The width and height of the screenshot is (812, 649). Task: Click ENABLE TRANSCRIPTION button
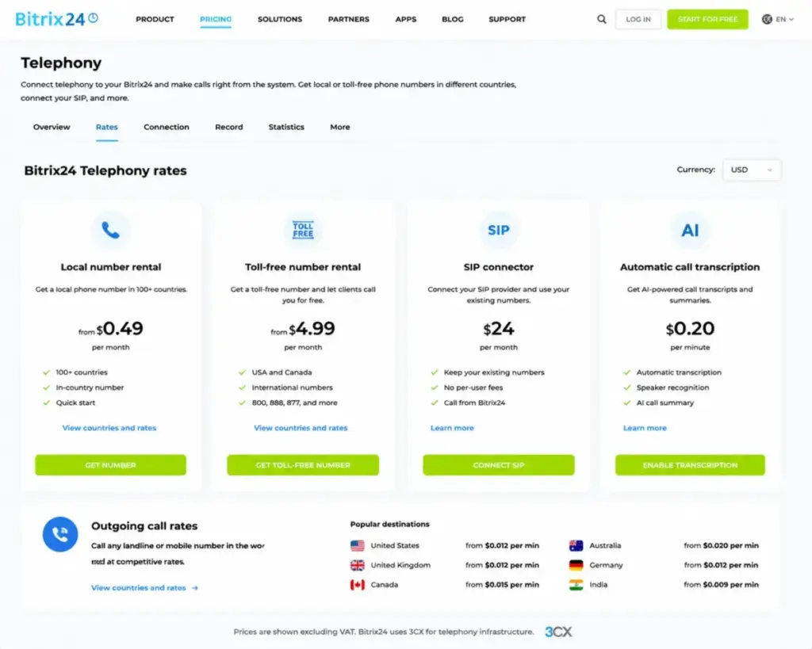pyautogui.click(x=690, y=464)
